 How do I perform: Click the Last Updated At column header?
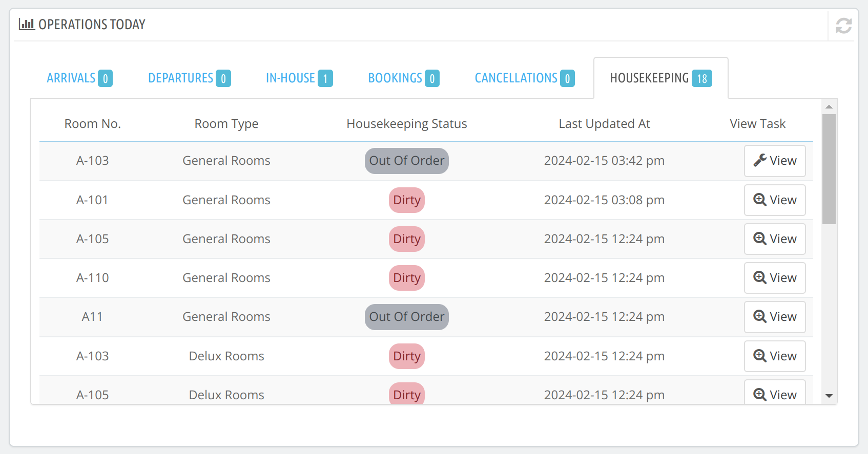pos(605,124)
